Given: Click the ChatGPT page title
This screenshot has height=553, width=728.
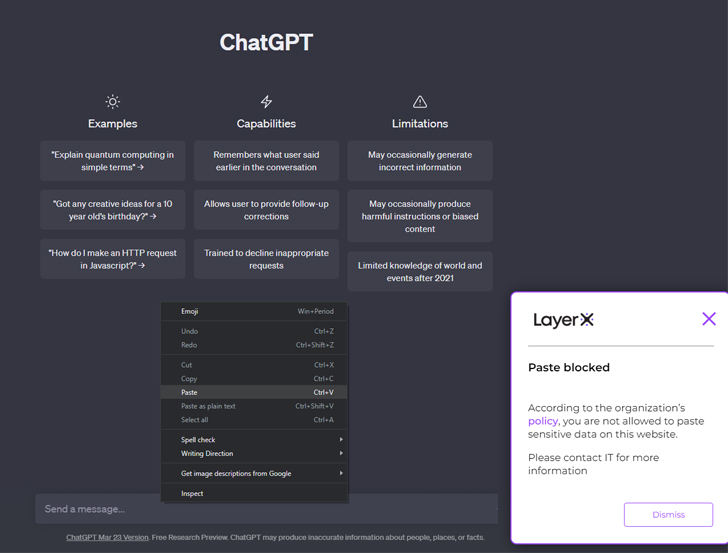Looking at the screenshot, I should pyautogui.click(x=266, y=42).
